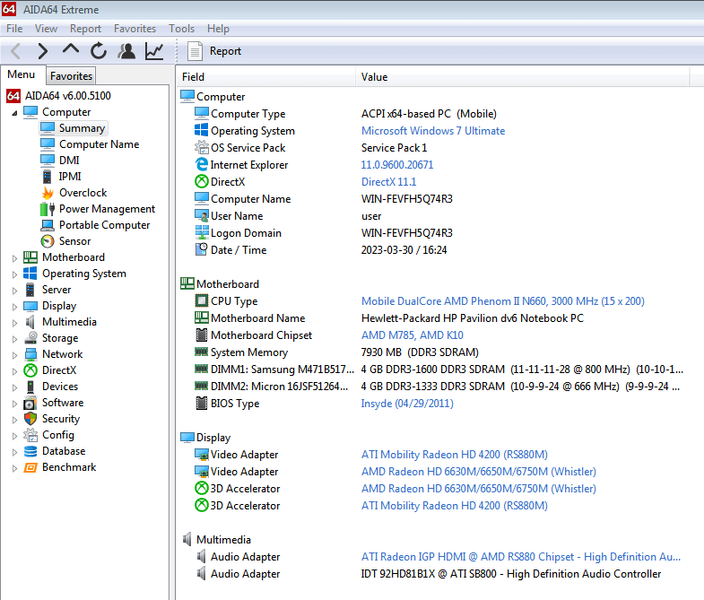Viewport: 704px width, 600px height.
Task: Click the Network icon in tree
Action: (31, 354)
